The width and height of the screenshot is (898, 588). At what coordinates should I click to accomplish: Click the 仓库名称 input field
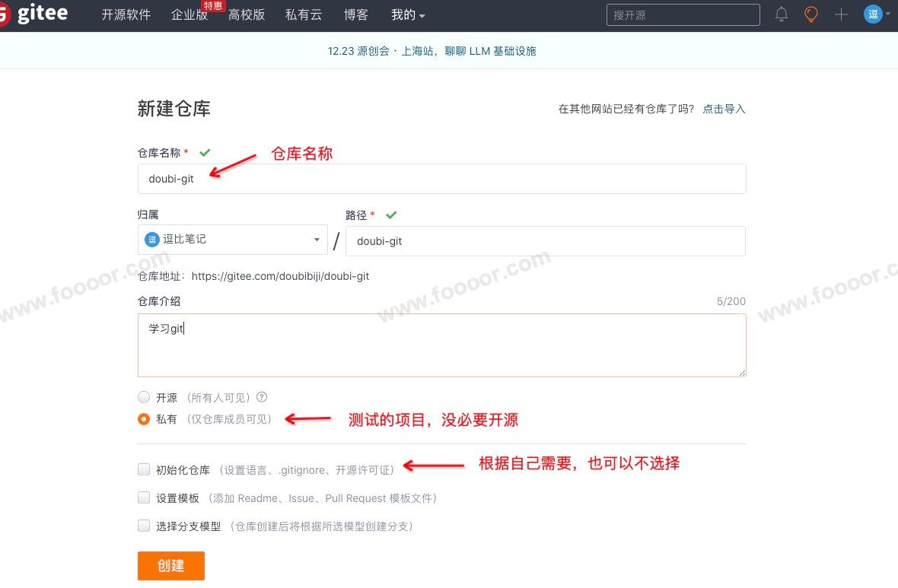pyautogui.click(x=441, y=179)
